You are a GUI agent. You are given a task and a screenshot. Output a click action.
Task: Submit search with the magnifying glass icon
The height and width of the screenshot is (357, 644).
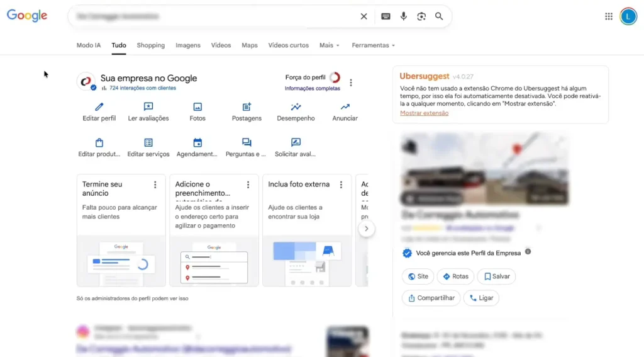pos(439,16)
